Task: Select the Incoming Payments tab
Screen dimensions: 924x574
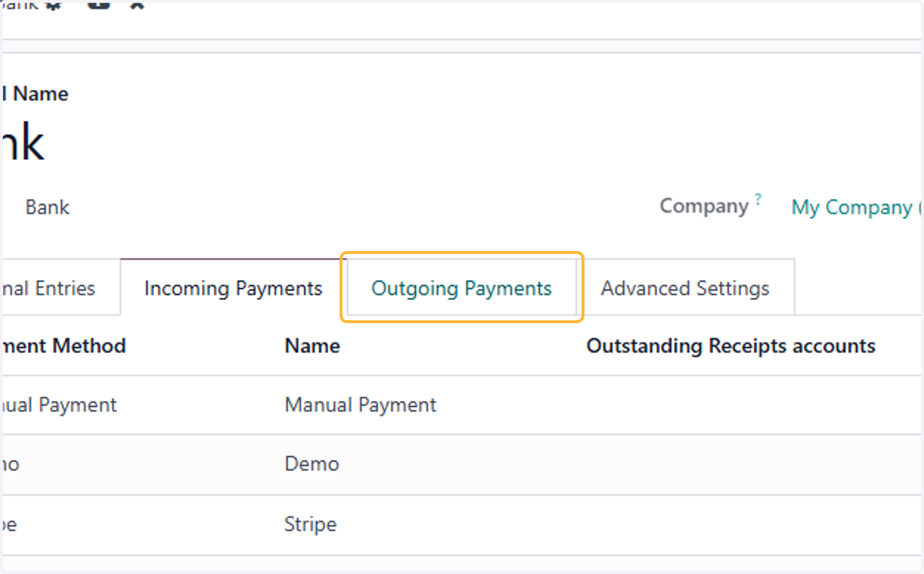Action: 233,288
